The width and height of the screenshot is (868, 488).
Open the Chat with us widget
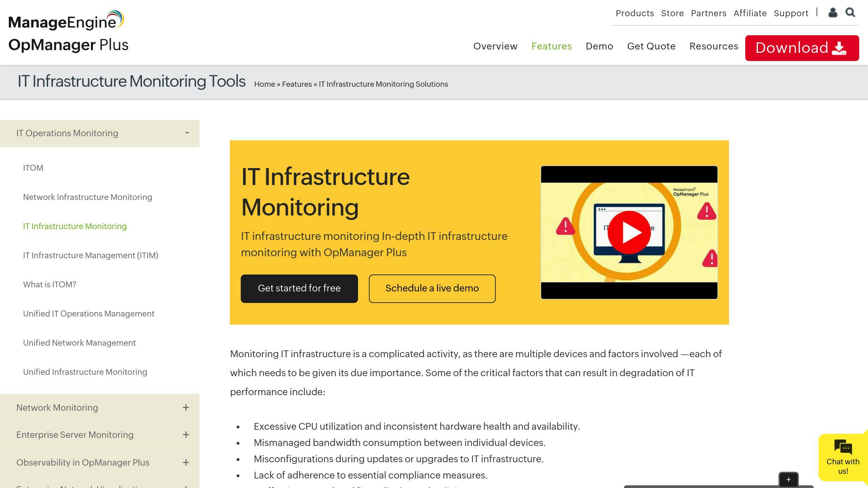[843, 457]
